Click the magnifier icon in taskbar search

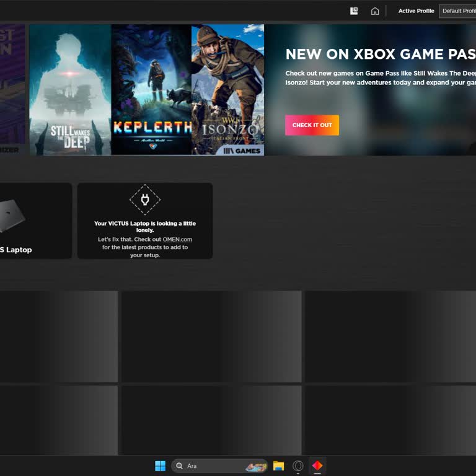click(x=180, y=466)
